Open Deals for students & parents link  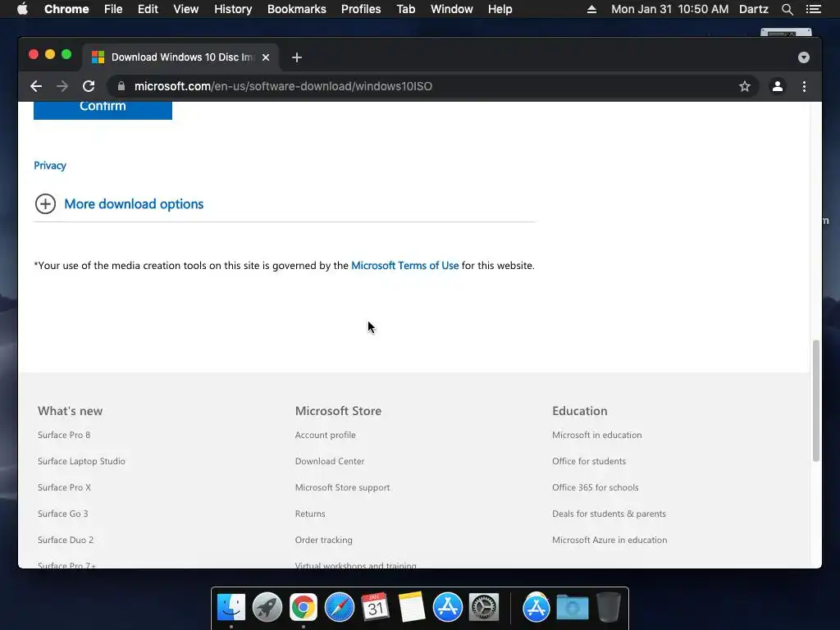click(x=609, y=514)
